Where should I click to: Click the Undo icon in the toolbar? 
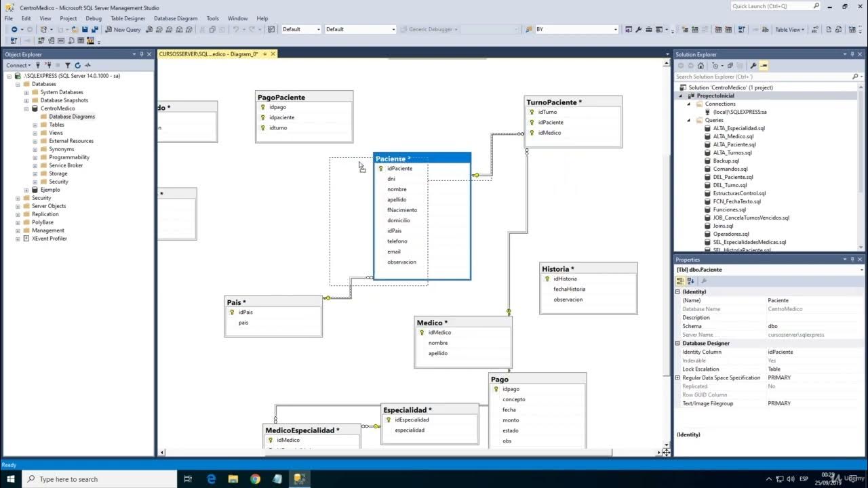pos(235,29)
